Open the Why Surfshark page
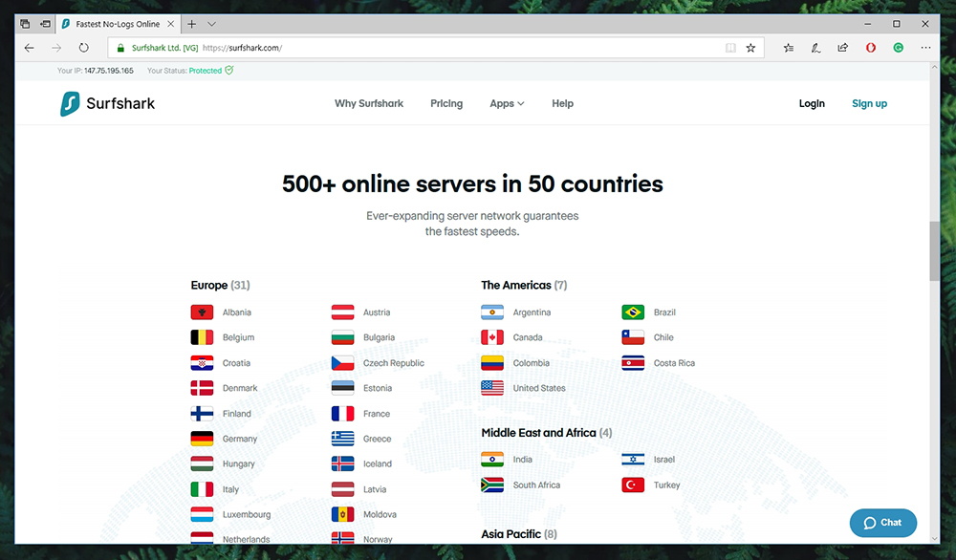This screenshot has width=956, height=560. coord(369,103)
